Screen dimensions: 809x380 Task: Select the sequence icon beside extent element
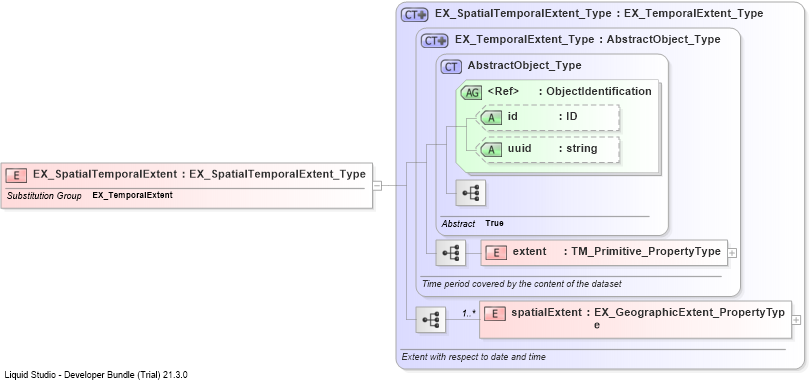point(451,252)
